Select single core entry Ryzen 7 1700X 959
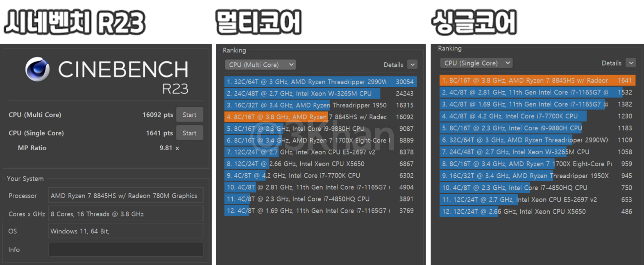 click(x=537, y=164)
